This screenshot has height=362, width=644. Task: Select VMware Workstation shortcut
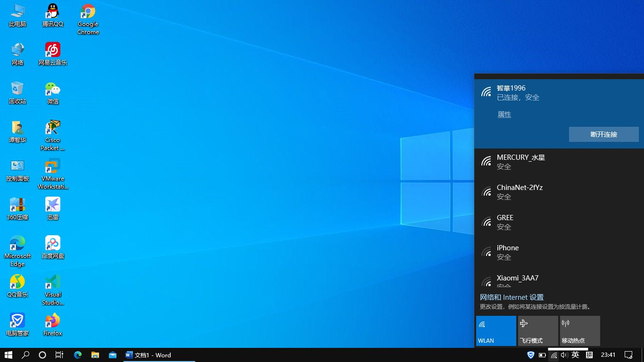point(53,174)
